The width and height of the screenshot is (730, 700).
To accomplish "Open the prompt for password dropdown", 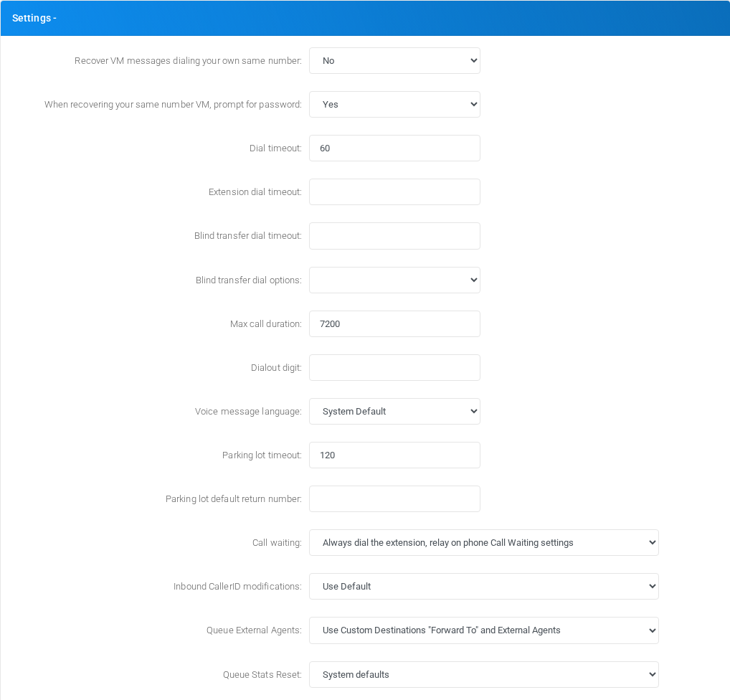I will pos(394,104).
